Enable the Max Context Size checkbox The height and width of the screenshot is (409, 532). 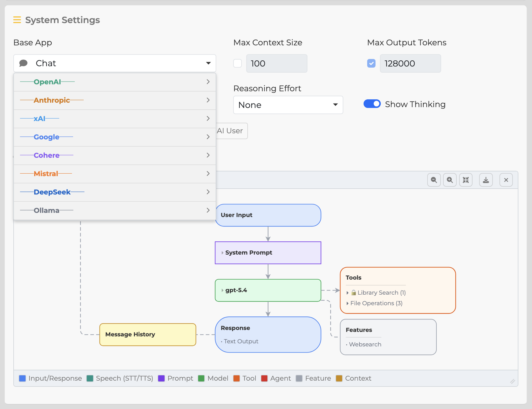click(x=237, y=63)
